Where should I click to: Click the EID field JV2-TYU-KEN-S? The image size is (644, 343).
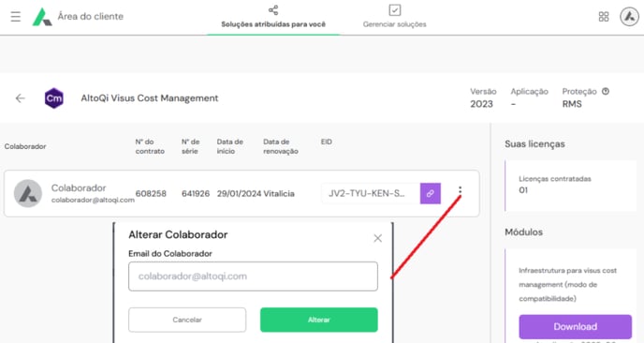[x=371, y=193]
